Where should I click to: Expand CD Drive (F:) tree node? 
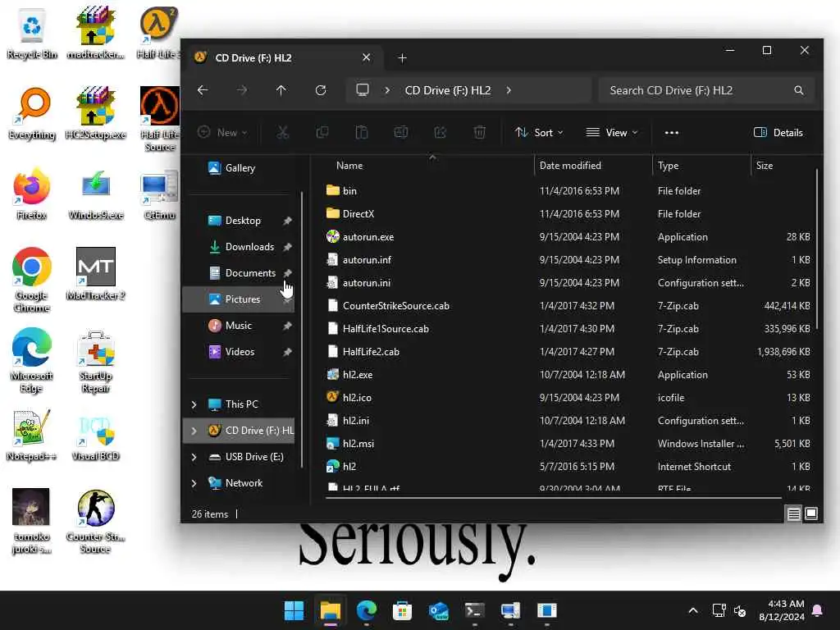pos(194,431)
